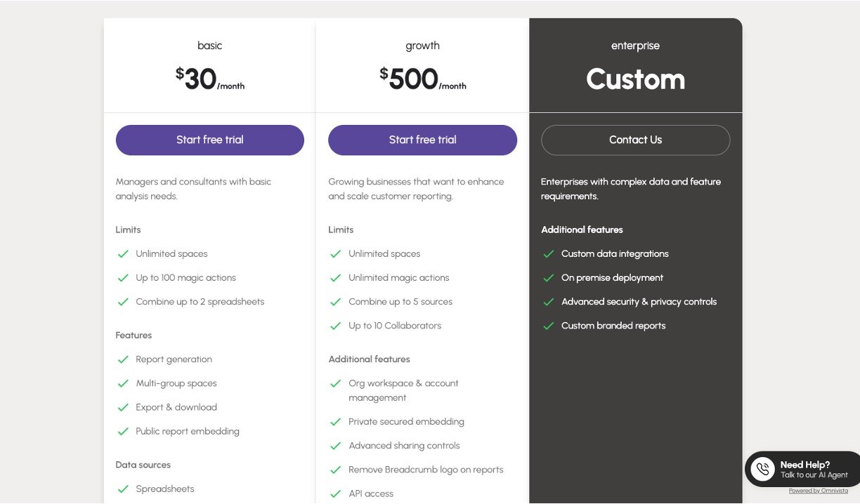
Task: Open the Powered by Omnivista link
Action: click(x=818, y=491)
